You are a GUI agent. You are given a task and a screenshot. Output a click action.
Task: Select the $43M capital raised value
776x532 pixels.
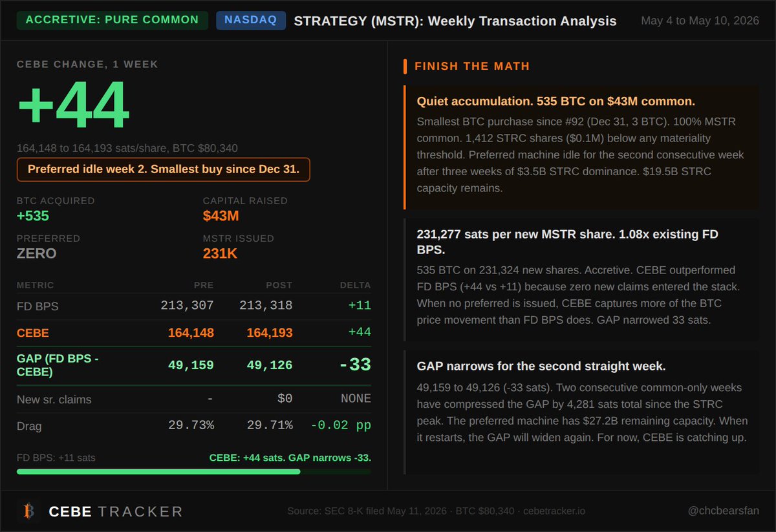221,216
